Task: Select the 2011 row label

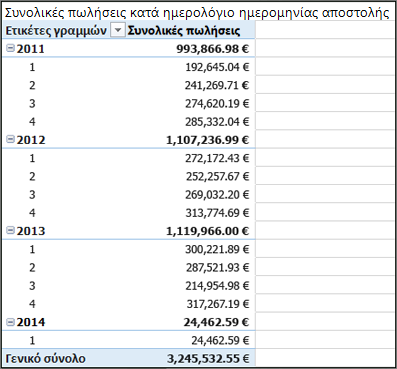Action: point(31,49)
